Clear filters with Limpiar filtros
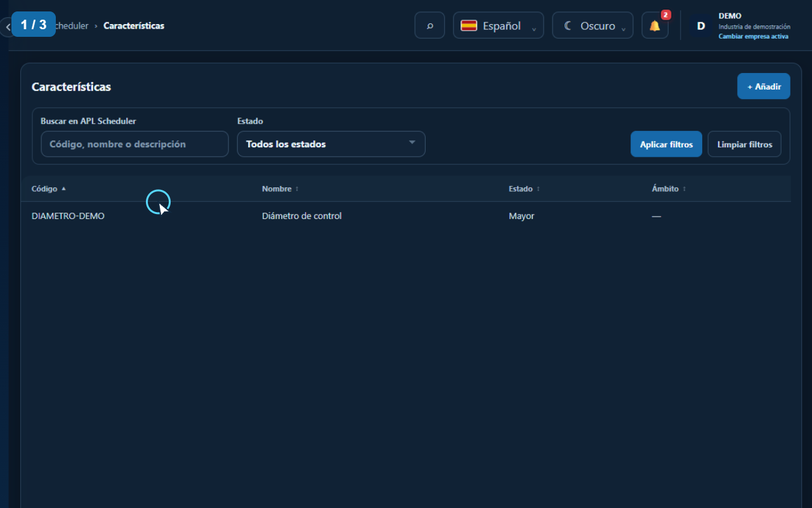This screenshot has width=812, height=508. coord(745,144)
